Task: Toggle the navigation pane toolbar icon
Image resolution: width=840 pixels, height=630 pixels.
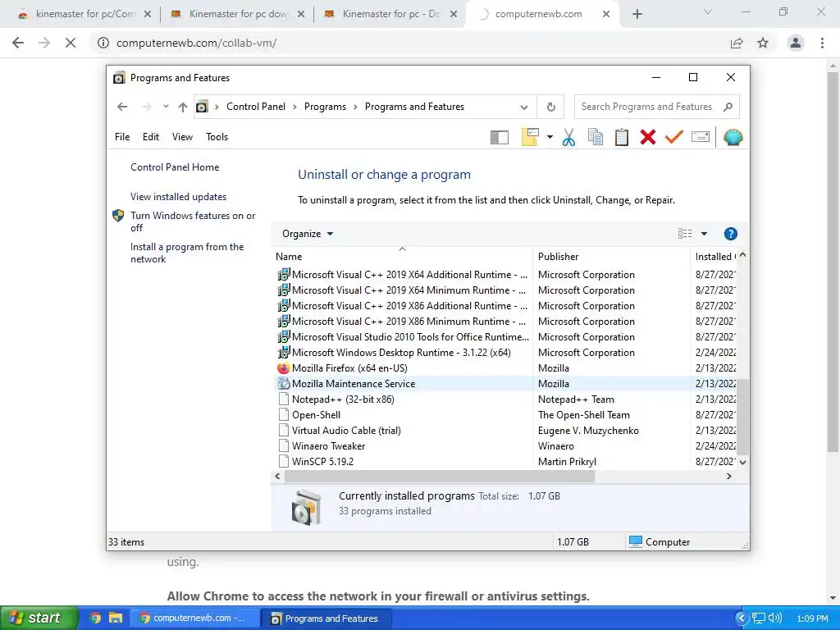Action: pyautogui.click(x=500, y=138)
